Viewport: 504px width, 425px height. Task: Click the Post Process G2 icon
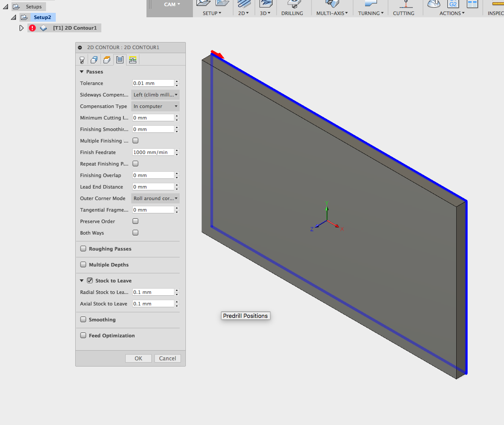coord(453,4)
